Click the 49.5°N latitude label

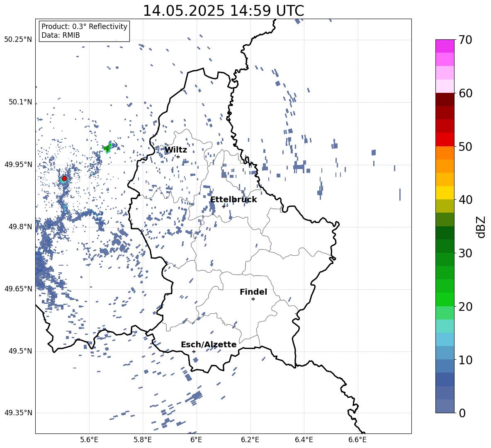click(x=20, y=351)
